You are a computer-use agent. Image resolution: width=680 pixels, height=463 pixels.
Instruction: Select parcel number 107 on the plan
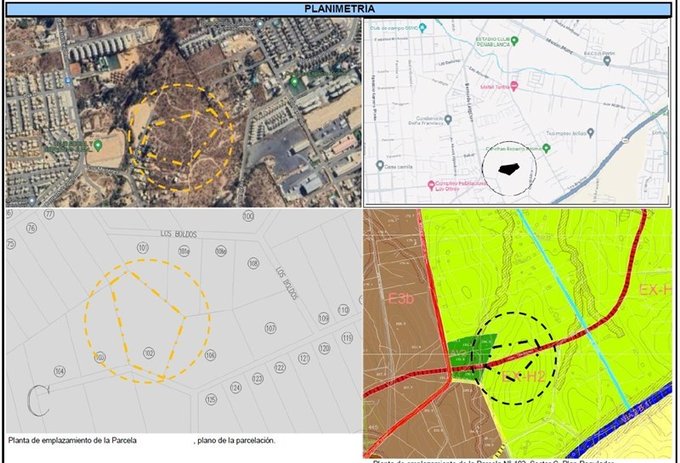pos(270,328)
